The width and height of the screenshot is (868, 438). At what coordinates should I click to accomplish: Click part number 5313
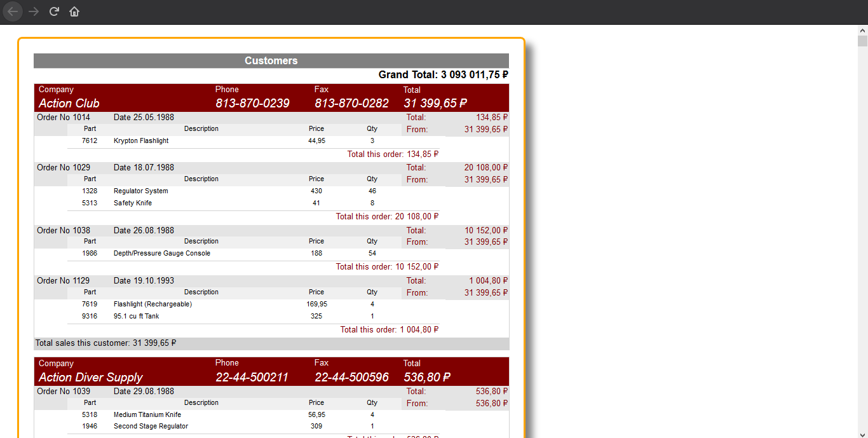click(x=90, y=203)
